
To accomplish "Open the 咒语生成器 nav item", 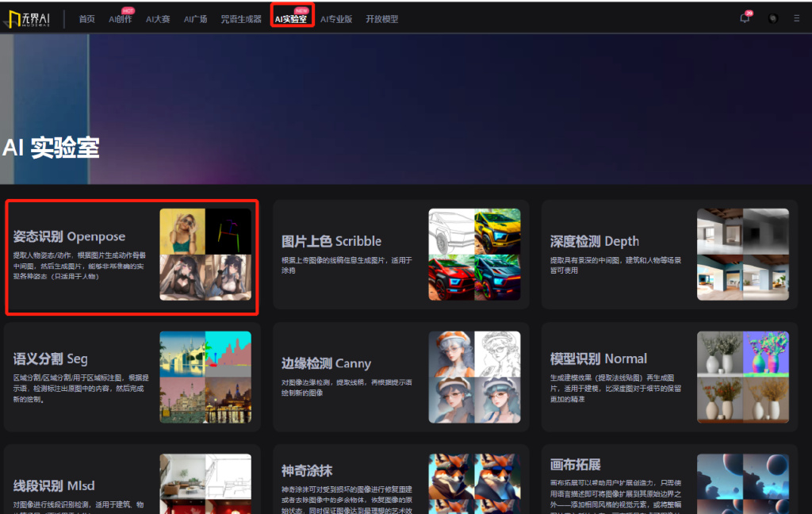I will coord(241,19).
